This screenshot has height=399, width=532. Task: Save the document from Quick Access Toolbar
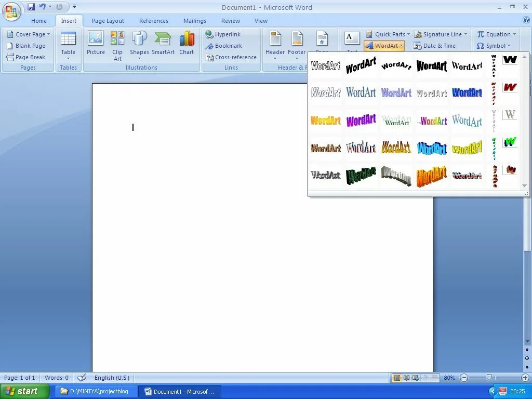(x=31, y=6)
